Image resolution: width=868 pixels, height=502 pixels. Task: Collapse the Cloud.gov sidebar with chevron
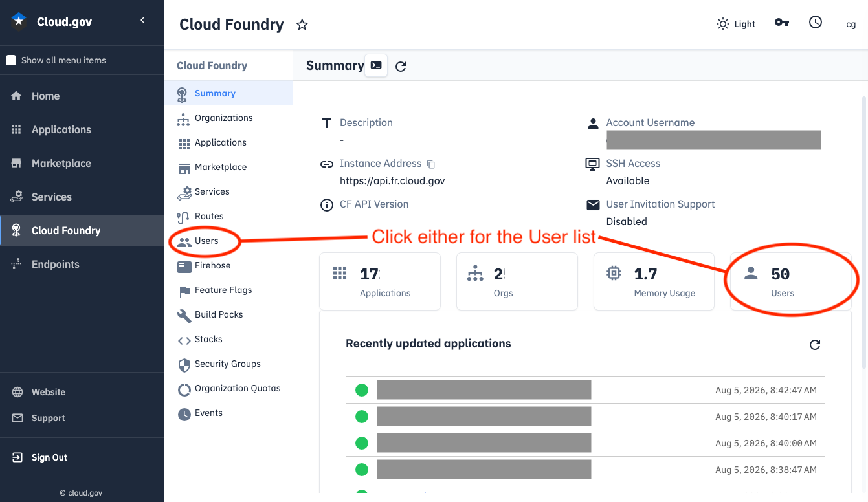[x=142, y=21]
